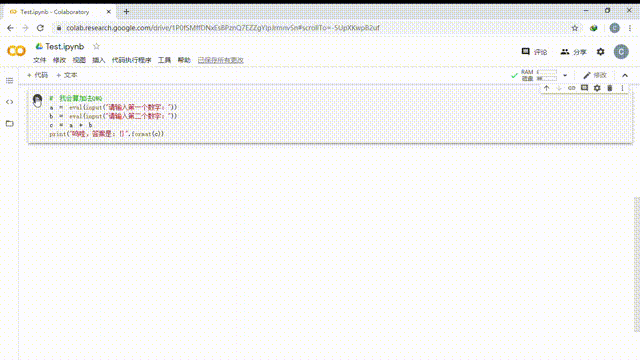
Task: Click the disk usage indicator bar
Action: (547, 78)
